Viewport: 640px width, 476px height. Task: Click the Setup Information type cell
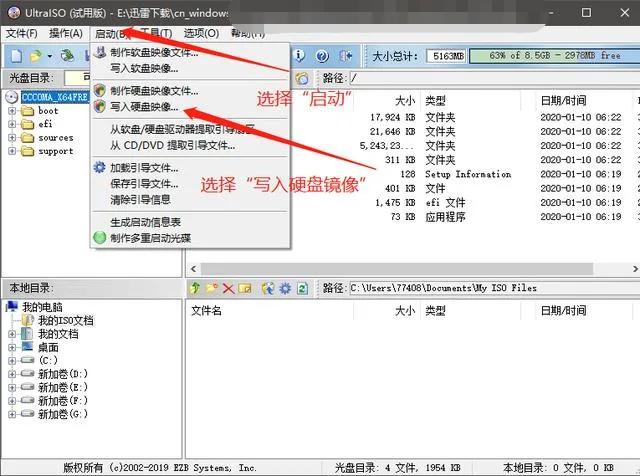click(468, 174)
